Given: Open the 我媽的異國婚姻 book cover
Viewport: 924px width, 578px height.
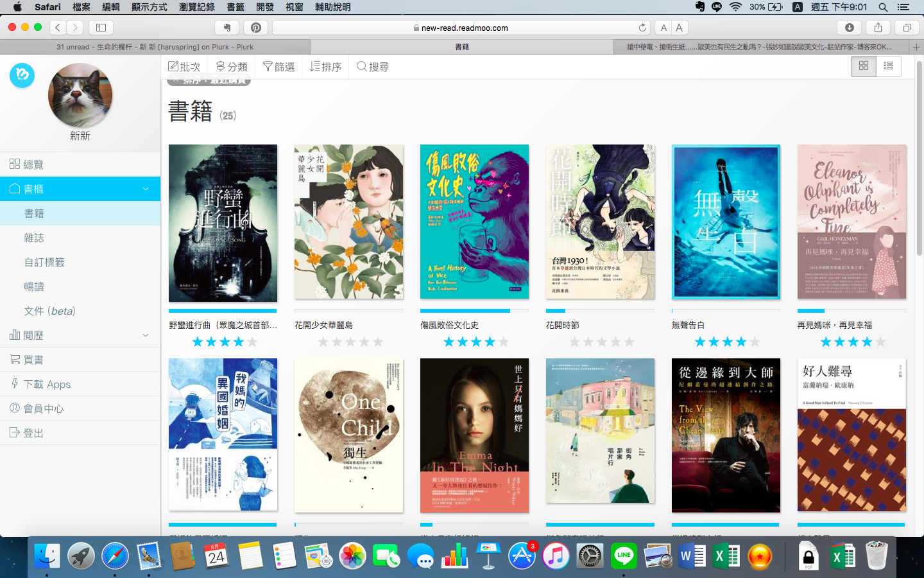Looking at the screenshot, I should (223, 435).
